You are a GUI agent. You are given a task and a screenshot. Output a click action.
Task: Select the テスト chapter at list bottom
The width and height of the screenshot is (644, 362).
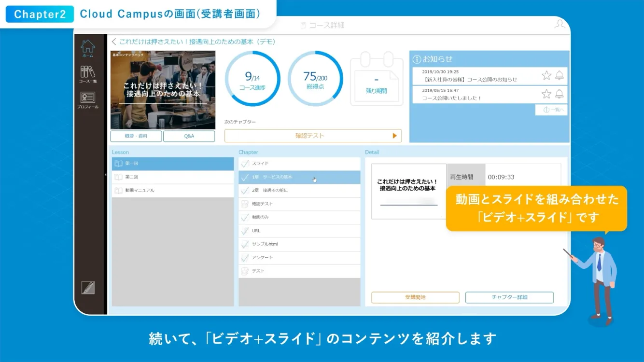click(x=299, y=271)
